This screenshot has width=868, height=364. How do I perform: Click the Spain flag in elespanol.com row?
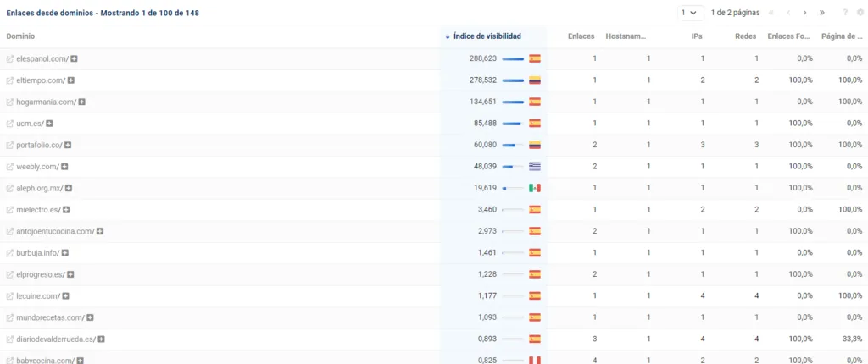click(x=535, y=58)
